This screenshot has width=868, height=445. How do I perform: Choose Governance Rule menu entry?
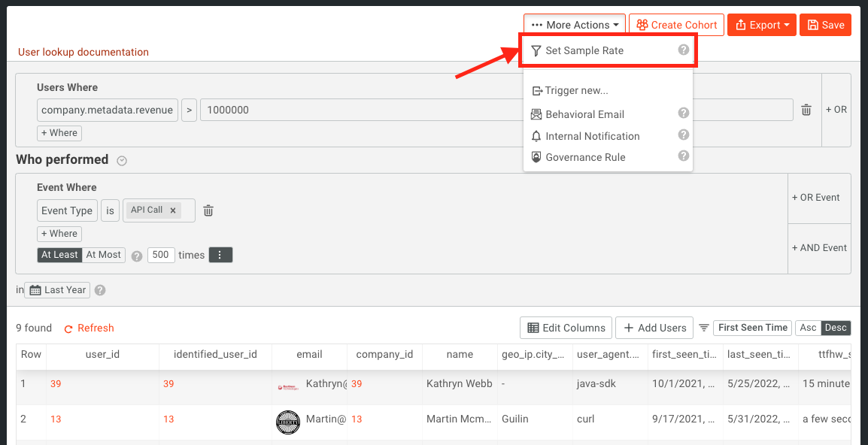click(587, 156)
